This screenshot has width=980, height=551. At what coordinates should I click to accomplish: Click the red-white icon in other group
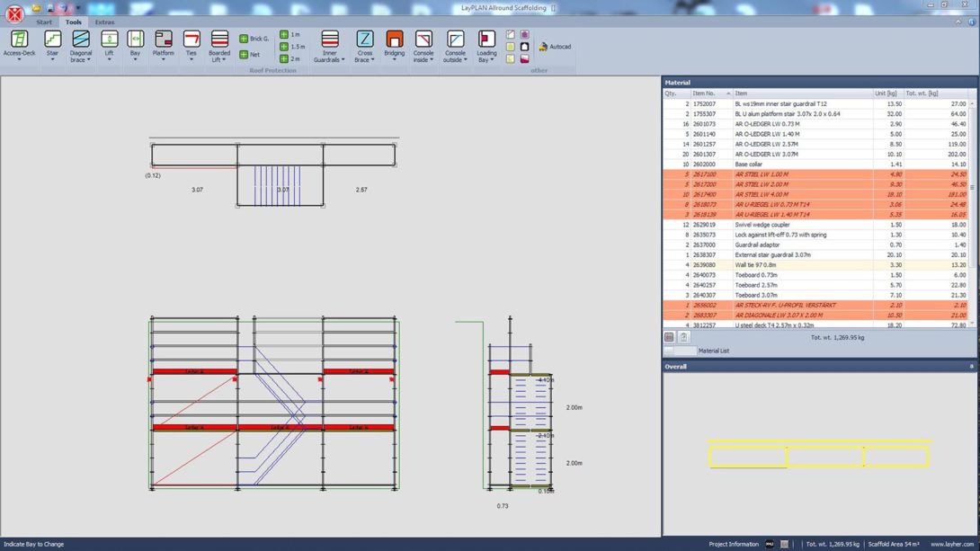(524, 58)
